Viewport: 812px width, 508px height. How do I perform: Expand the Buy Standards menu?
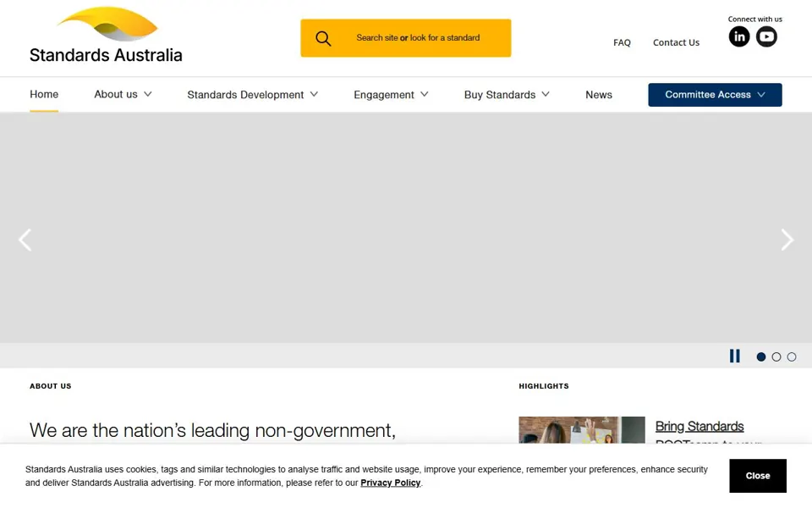coord(507,95)
